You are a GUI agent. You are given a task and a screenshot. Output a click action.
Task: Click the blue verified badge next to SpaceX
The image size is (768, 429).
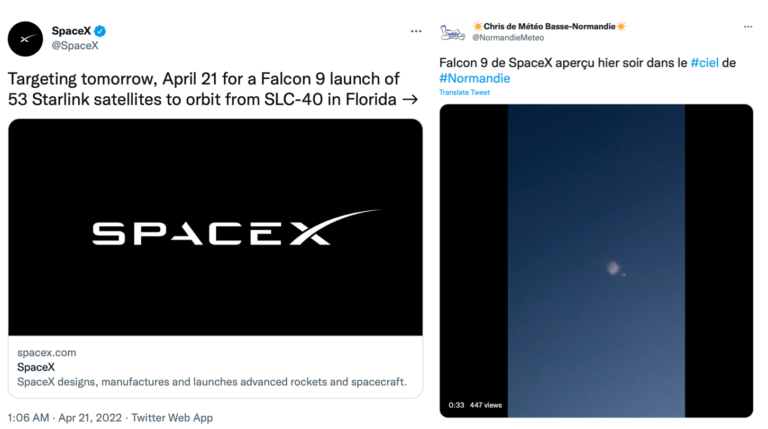(x=100, y=31)
